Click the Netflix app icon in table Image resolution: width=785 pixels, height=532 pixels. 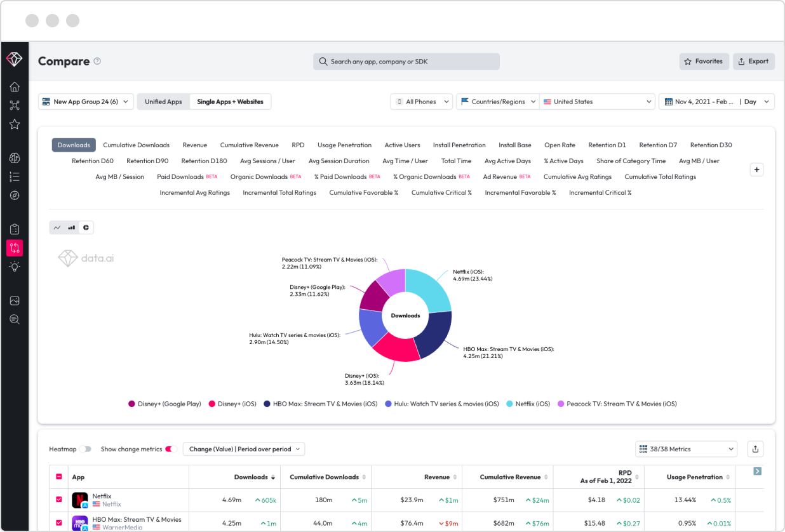click(79, 500)
